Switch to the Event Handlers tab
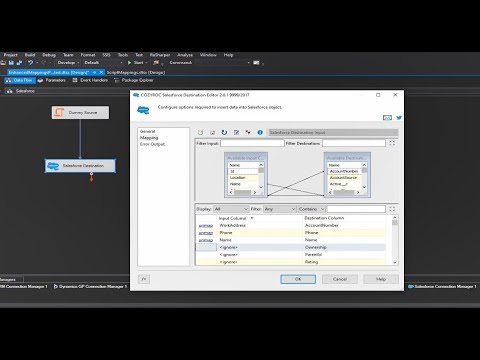The image size is (480, 360). pyautogui.click(x=90, y=80)
